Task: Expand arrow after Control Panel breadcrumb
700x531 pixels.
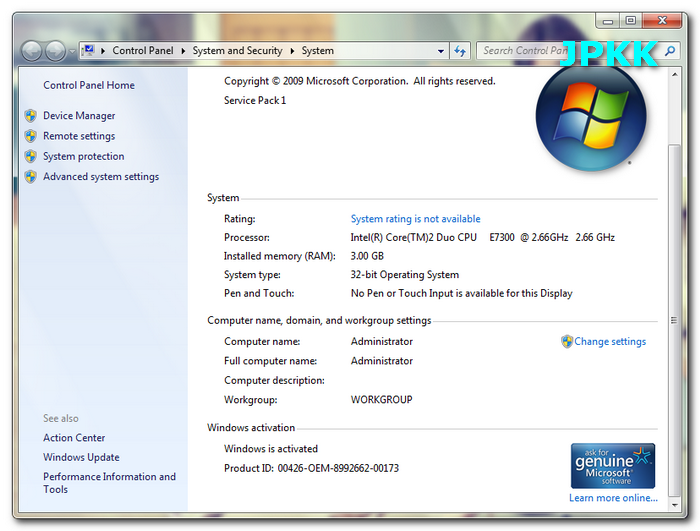Action: coord(183,51)
